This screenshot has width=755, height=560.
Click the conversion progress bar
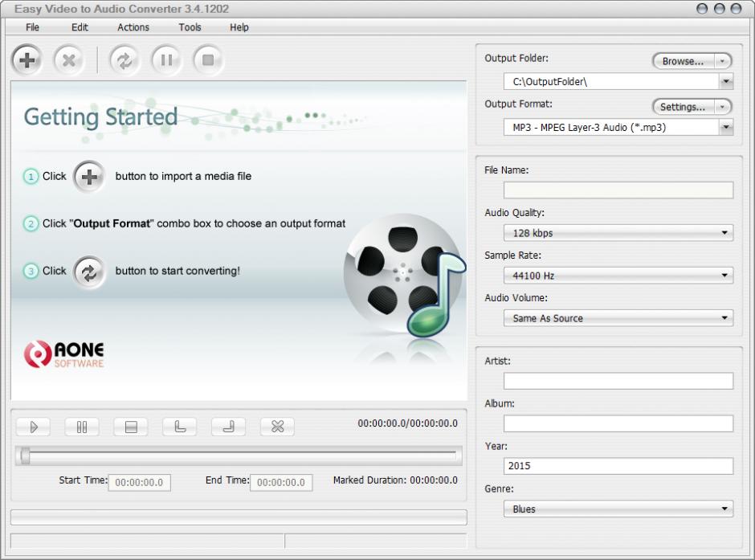(239, 517)
